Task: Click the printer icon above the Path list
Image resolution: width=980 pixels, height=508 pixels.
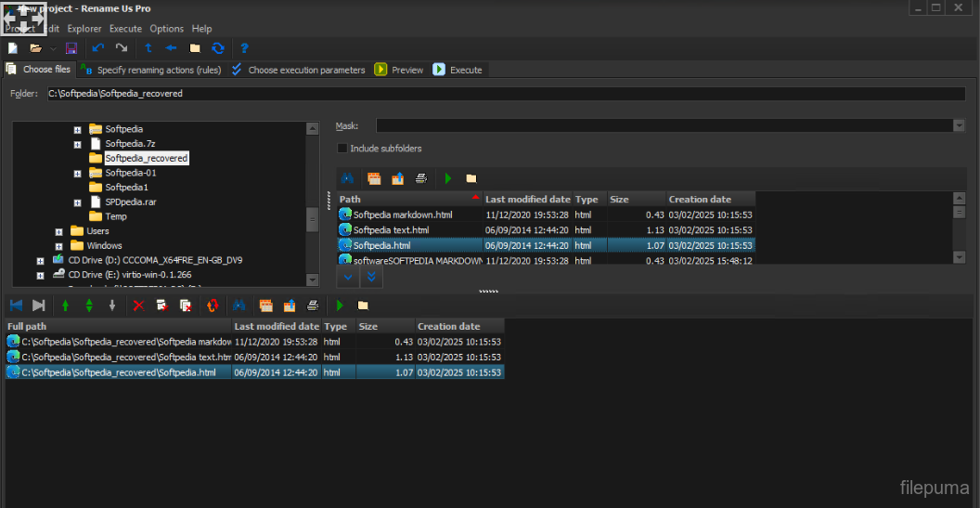Action: pos(421,178)
